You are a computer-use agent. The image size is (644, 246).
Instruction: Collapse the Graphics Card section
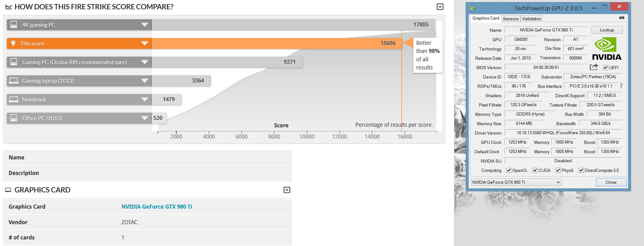(287, 190)
